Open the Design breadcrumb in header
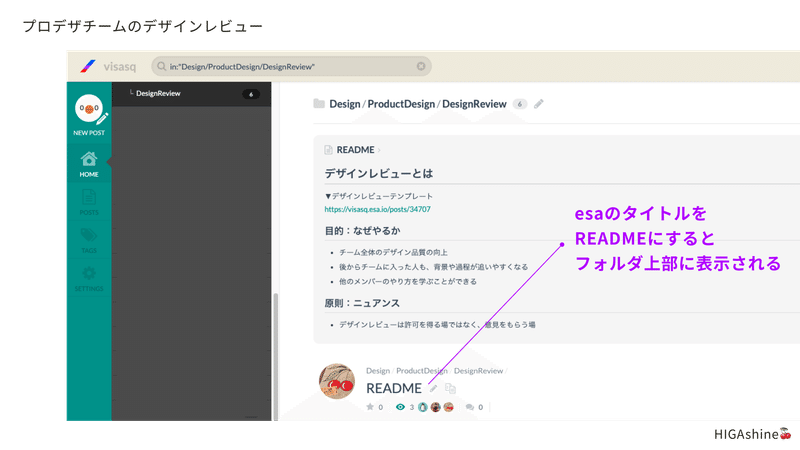 [x=345, y=104]
